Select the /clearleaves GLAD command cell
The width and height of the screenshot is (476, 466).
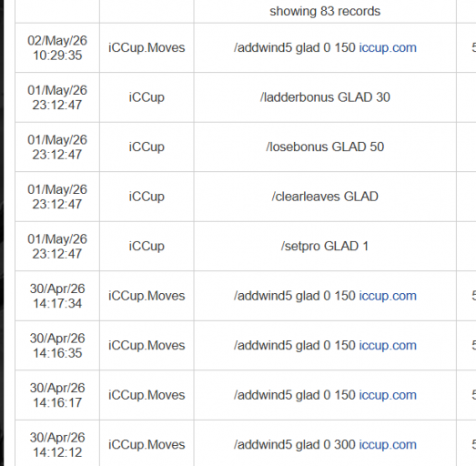325,197
